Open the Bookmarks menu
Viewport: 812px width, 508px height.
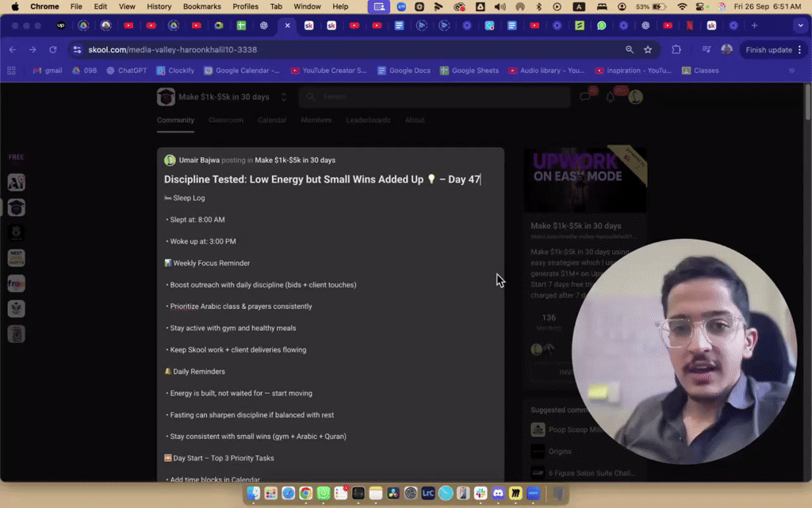202,6
